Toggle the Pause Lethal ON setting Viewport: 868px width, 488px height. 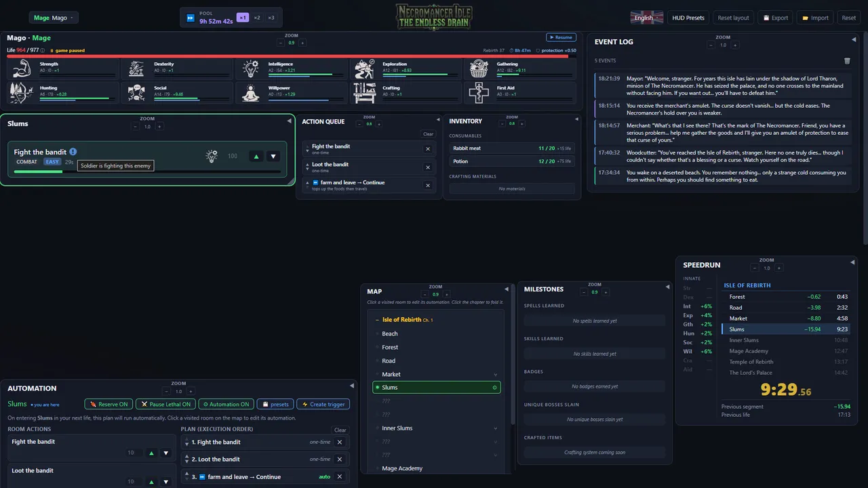pyautogui.click(x=166, y=404)
